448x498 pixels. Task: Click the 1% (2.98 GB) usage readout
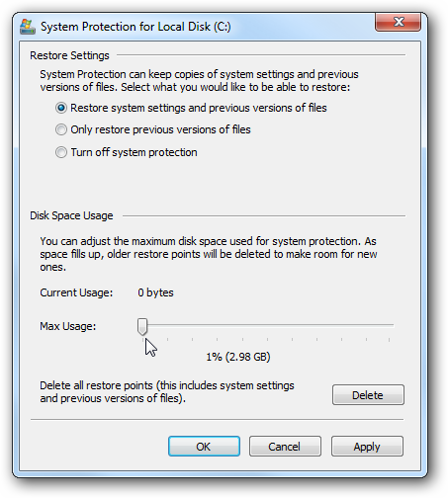tap(238, 357)
